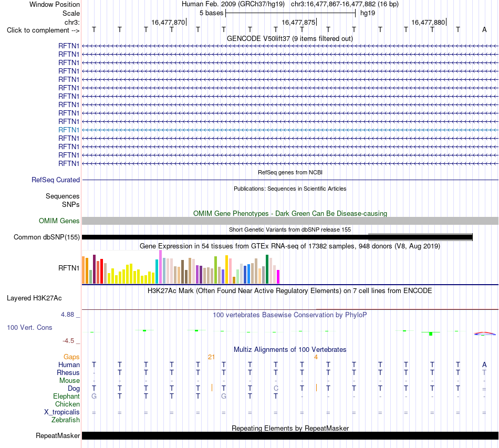
Task: Select the Human alignment row label
Action: tap(69, 364)
